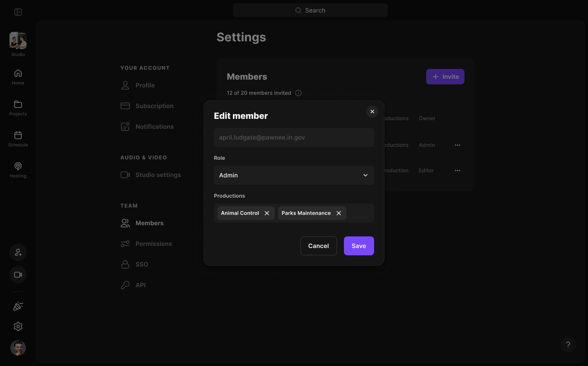Open the what's new party icon
The height and width of the screenshot is (366, 588).
(x=18, y=306)
